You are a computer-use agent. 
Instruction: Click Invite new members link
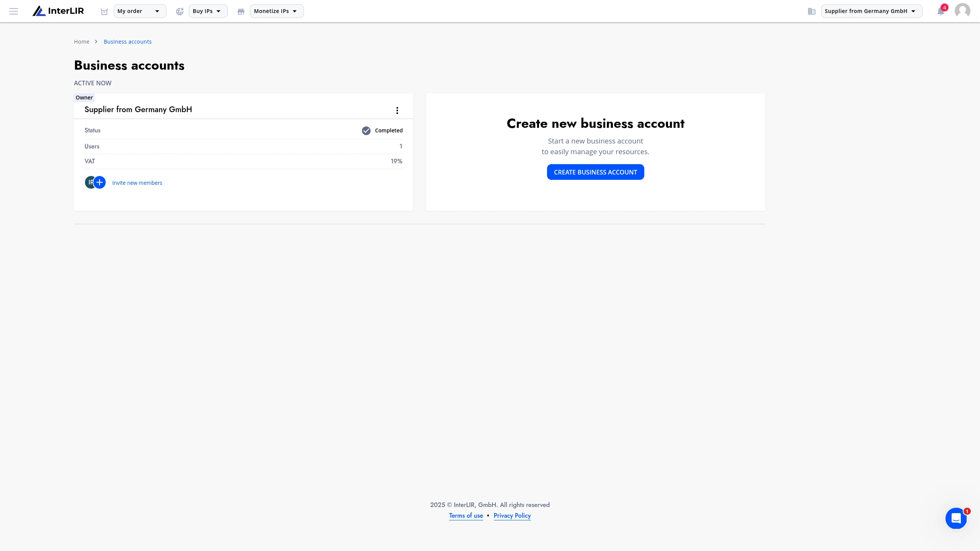pyautogui.click(x=137, y=183)
